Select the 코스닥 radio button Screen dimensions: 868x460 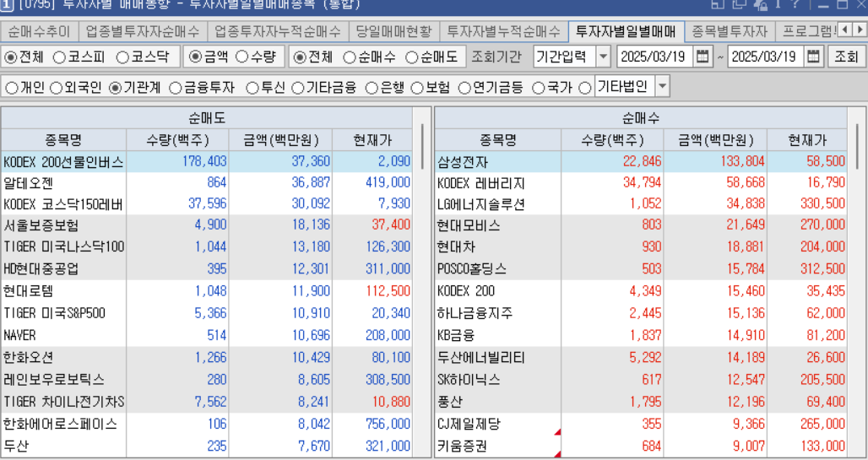coord(123,57)
